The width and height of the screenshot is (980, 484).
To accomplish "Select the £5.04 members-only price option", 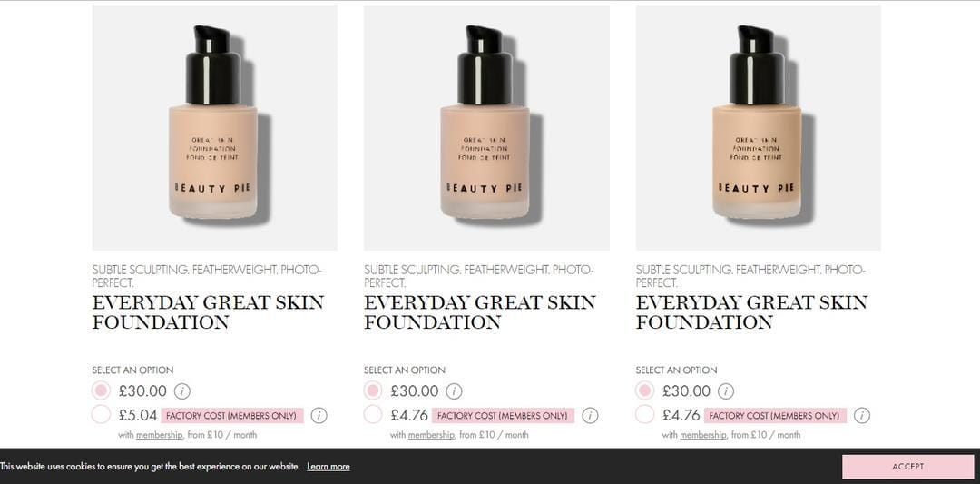I will (x=101, y=415).
